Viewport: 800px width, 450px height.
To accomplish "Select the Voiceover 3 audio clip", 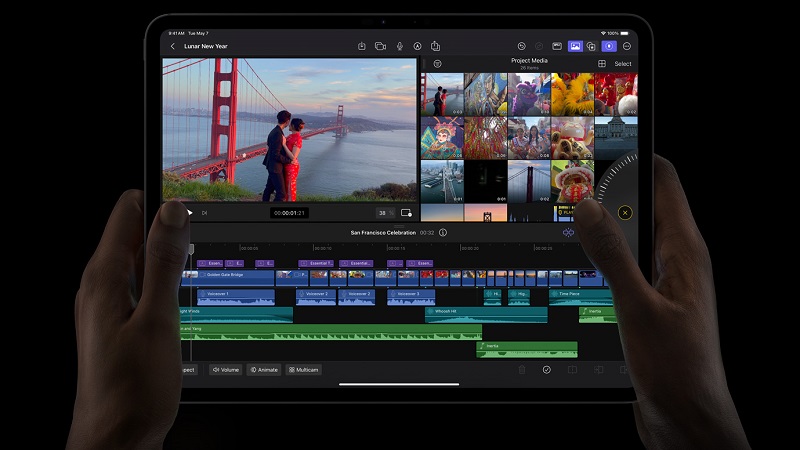I will 411,297.
